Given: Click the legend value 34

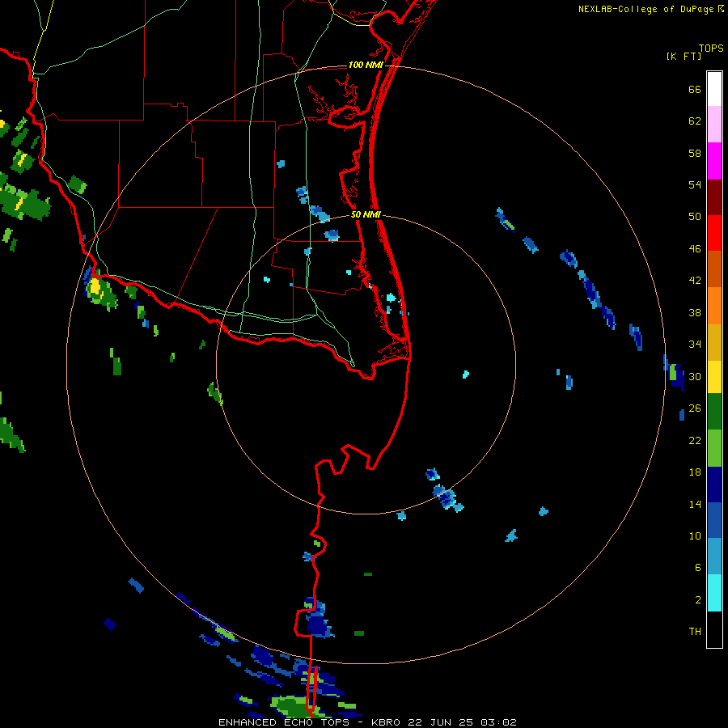Looking at the screenshot, I should (x=695, y=345).
